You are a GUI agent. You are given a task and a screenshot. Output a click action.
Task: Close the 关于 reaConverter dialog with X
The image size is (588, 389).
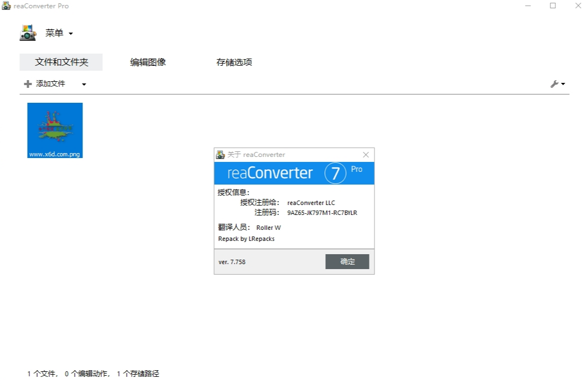366,155
